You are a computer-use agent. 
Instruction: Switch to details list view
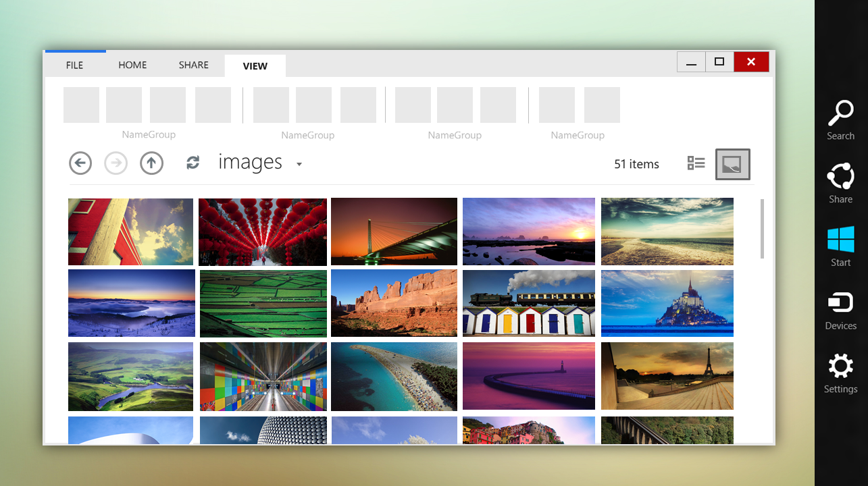click(696, 163)
